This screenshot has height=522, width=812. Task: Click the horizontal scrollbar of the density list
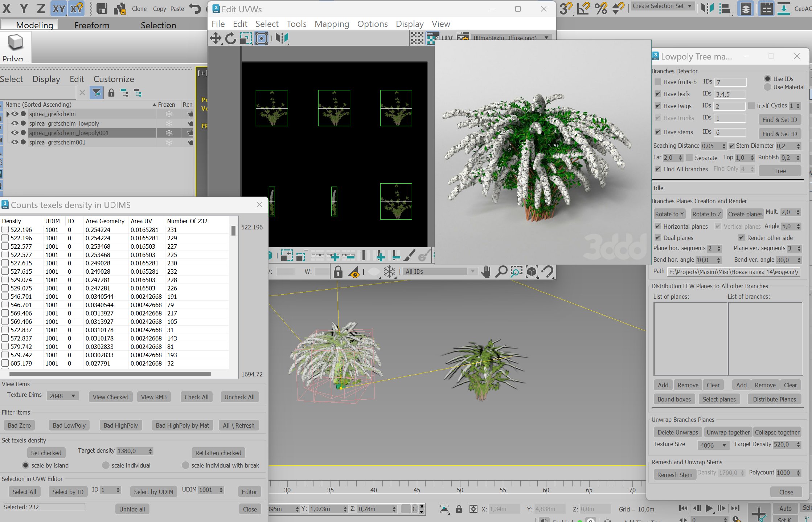tap(110, 374)
